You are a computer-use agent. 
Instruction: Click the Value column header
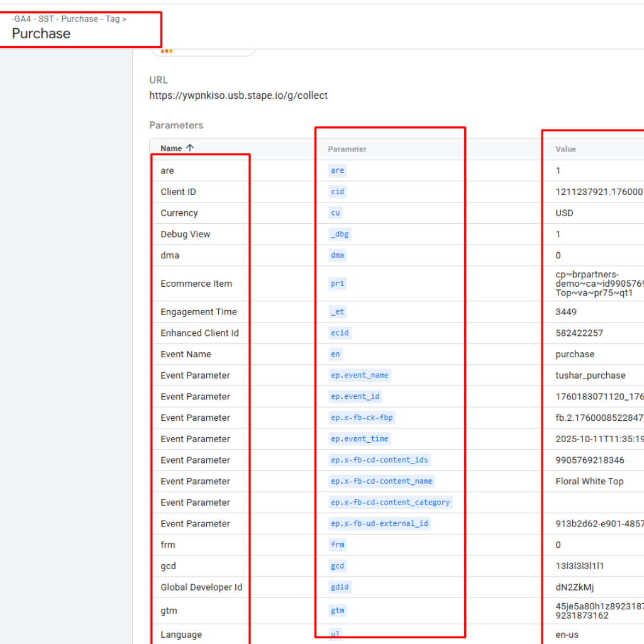pyautogui.click(x=565, y=149)
